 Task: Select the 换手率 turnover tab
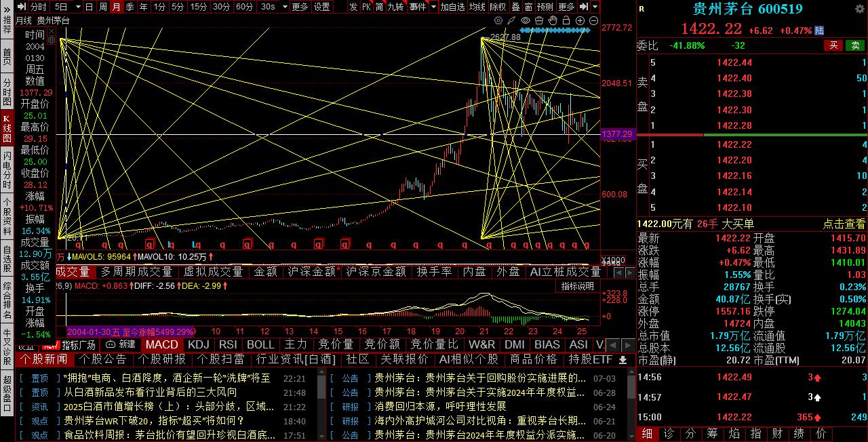(x=435, y=271)
